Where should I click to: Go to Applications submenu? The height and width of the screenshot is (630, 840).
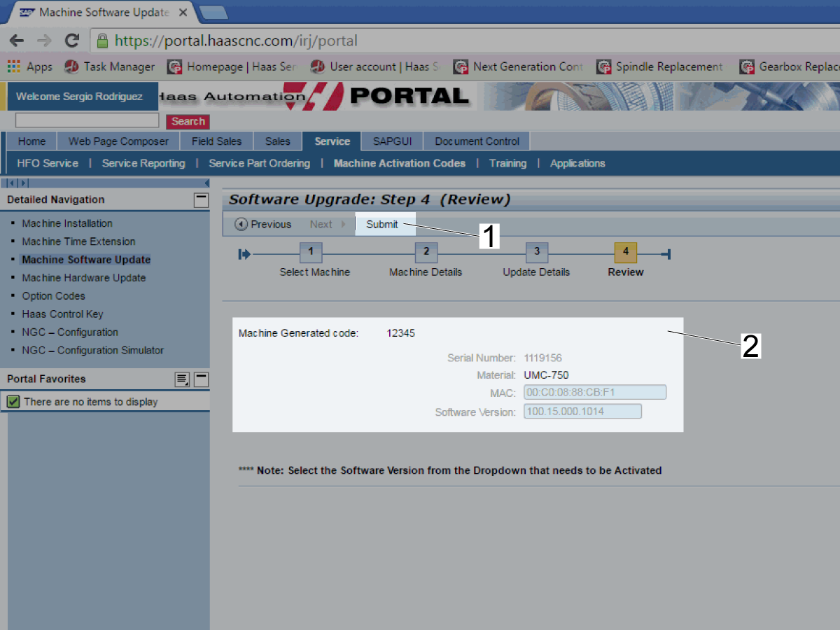pos(577,163)
